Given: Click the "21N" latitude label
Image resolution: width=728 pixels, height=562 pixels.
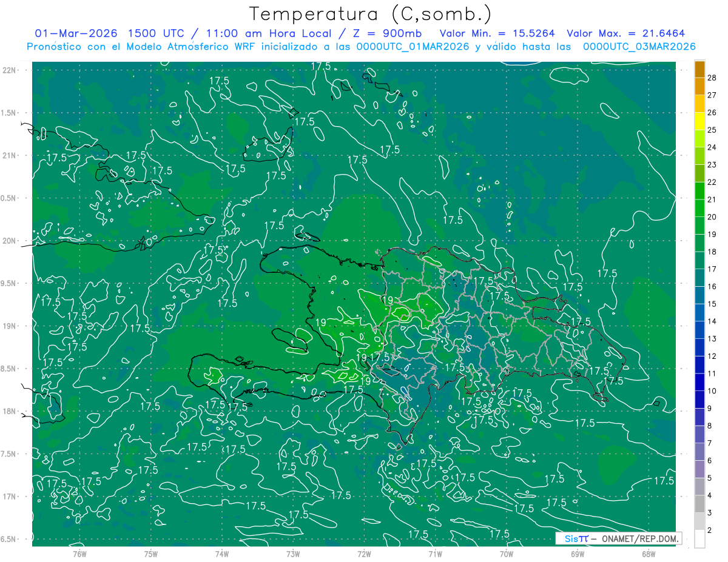Looking at the screenshot, I should coord(8,155).
